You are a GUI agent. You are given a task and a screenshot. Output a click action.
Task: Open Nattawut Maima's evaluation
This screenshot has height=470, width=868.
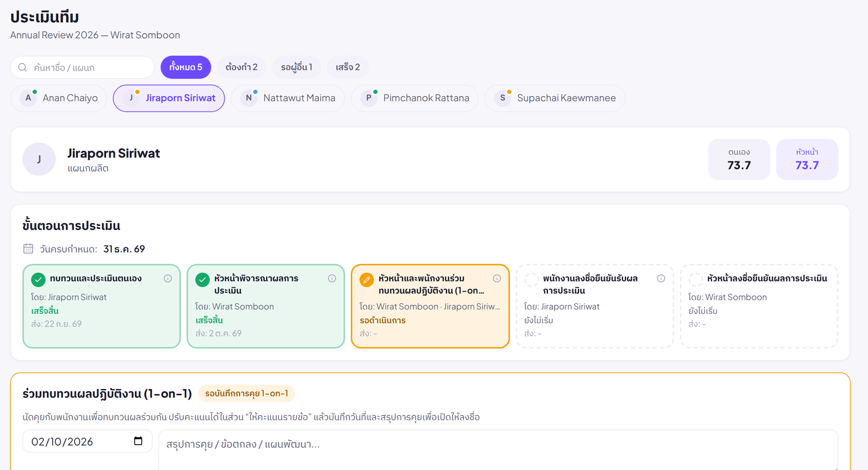tap(288, 98)
